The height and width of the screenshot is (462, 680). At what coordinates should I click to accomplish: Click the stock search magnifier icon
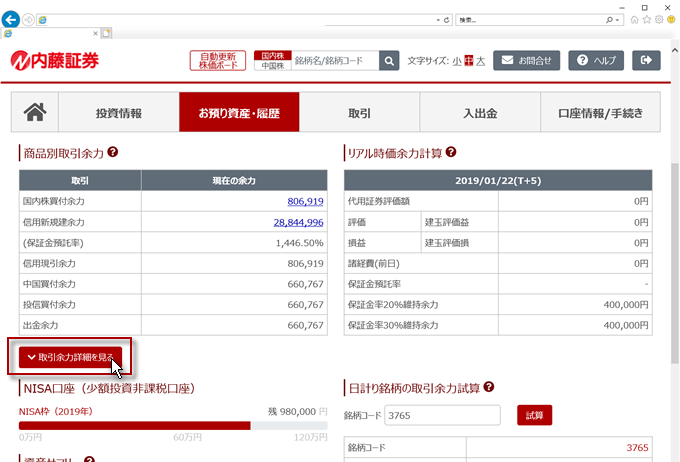click(389, 61)
